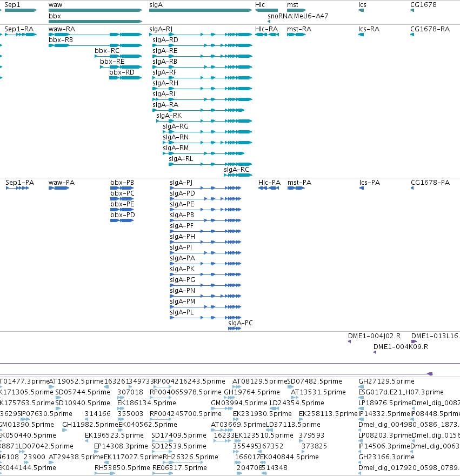Open transcript slgA-RH

click(x=202, y=89)
